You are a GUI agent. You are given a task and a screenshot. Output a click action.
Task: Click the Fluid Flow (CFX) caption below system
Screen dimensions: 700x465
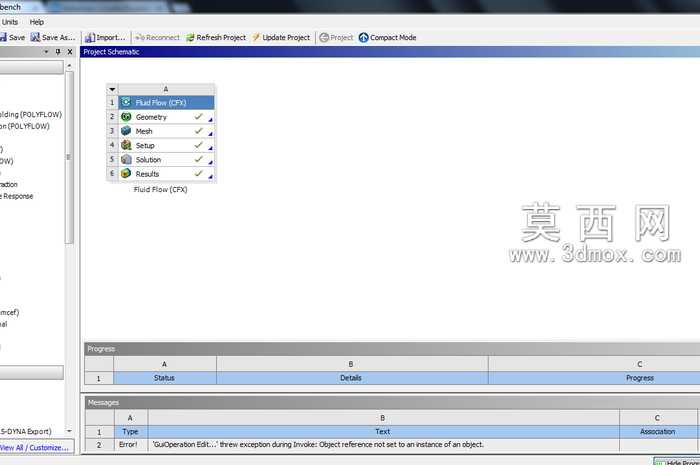[x=160, y=189]
